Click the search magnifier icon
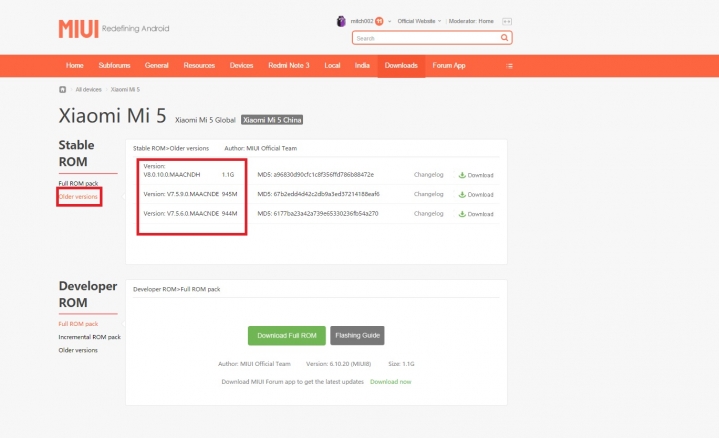This screenshot has height=438, width=719. click(x=504, y=38)
